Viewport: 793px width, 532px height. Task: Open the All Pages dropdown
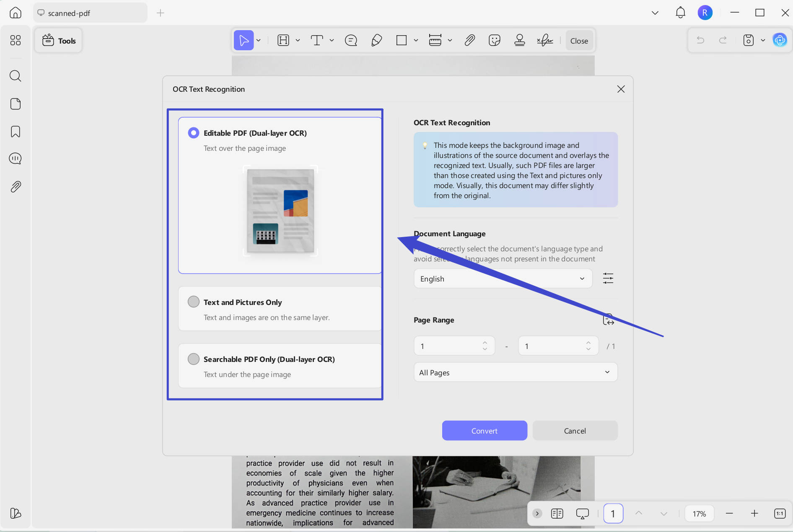516,372
